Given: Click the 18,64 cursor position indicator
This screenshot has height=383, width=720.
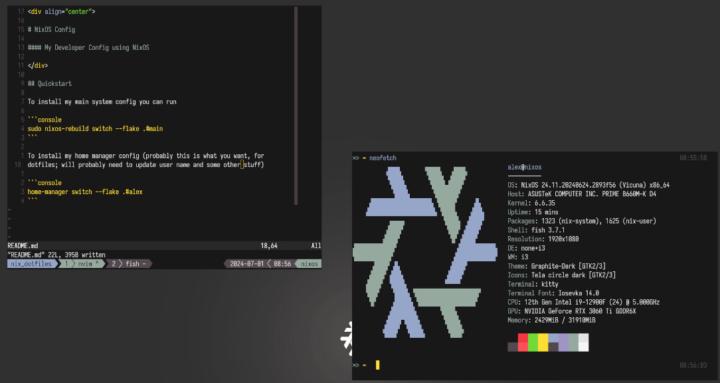Looking at the screenshot, I should 269,246.
